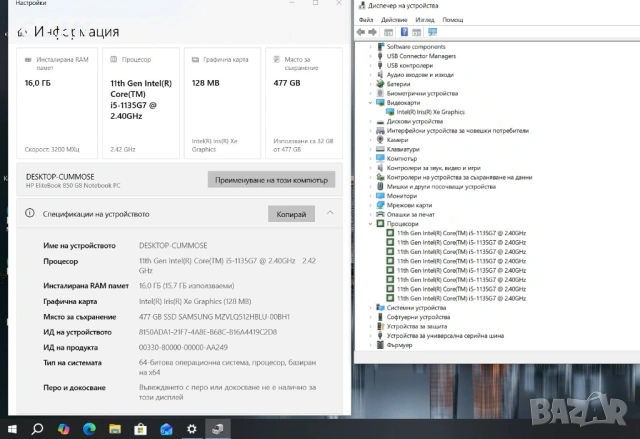Screen dimensions: 640x439
Task: Open Microsoft Edge from the taskbar
Action: click(89, 429)
